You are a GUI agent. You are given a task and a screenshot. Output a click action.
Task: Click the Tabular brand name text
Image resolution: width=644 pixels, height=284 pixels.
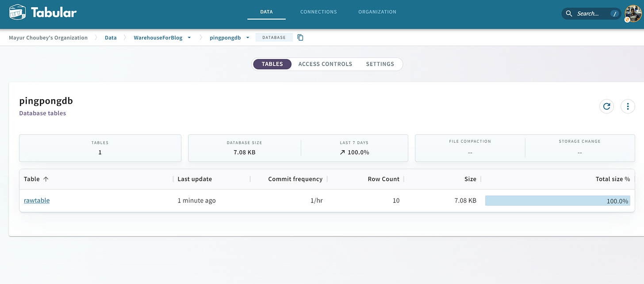[54, 12]
